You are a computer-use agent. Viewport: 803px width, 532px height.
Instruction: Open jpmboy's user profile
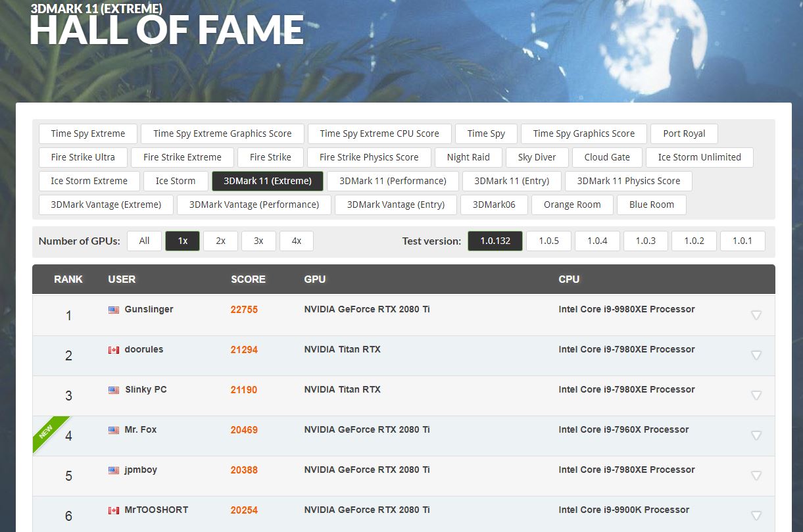[x=141, y=470]
